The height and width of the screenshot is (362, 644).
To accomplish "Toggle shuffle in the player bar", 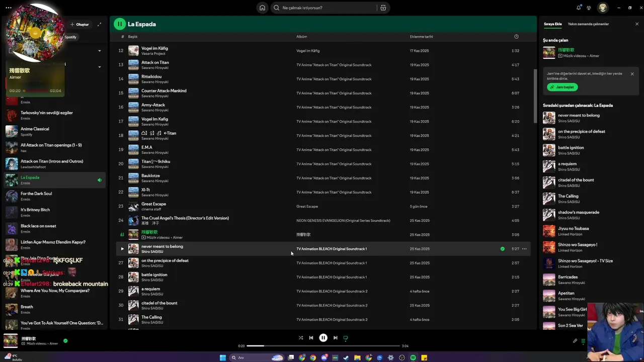I will 301,338.
